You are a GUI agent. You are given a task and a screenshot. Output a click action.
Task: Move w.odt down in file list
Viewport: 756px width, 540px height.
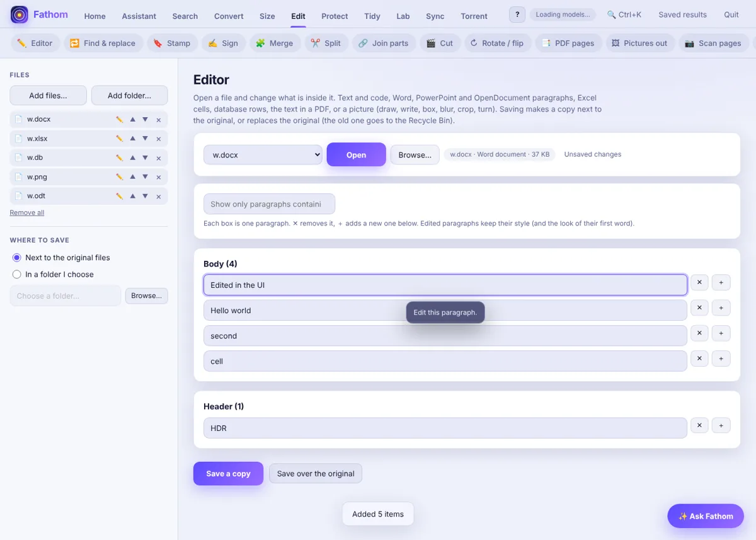(x=146, y=196)
